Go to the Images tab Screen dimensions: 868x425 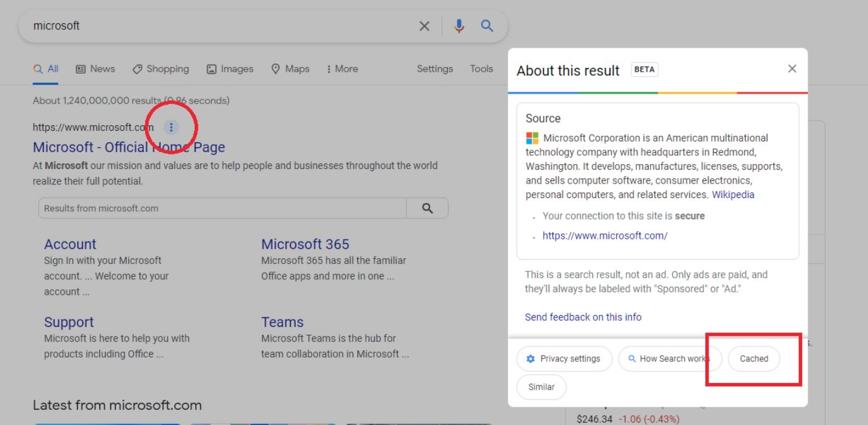230,69
